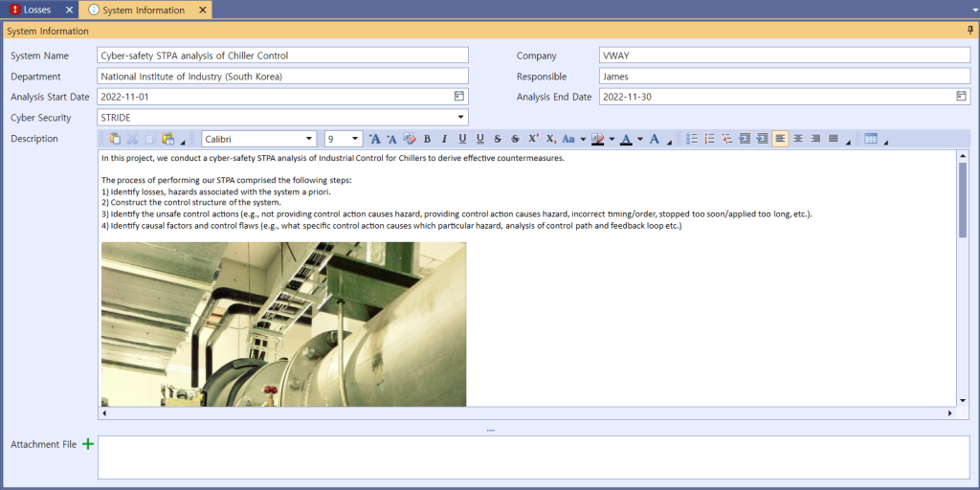Open the Analysis End Date calendar picker
980x490 pixels.
961,97
